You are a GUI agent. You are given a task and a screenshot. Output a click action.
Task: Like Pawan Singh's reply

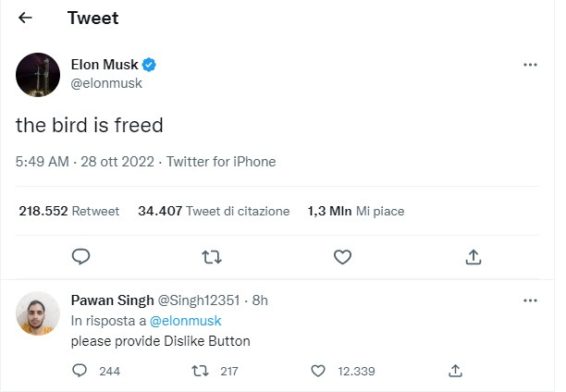pyautogui.click(x=318, y=371)
